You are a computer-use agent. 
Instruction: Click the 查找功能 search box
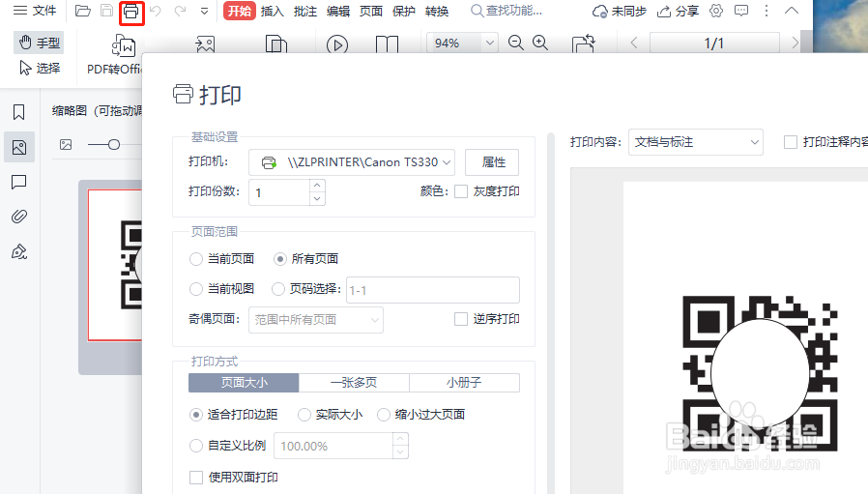(506, 11)
